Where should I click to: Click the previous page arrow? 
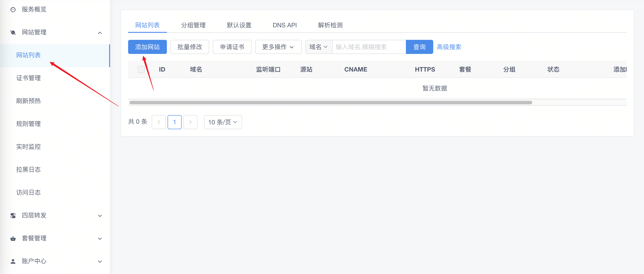click(159, 122)
